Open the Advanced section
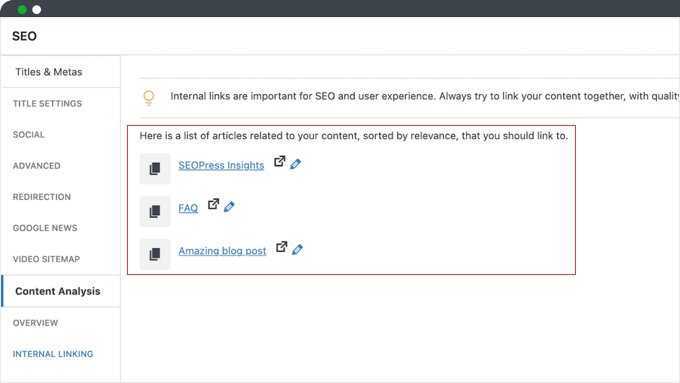680x383 pixels. point(36,166)
